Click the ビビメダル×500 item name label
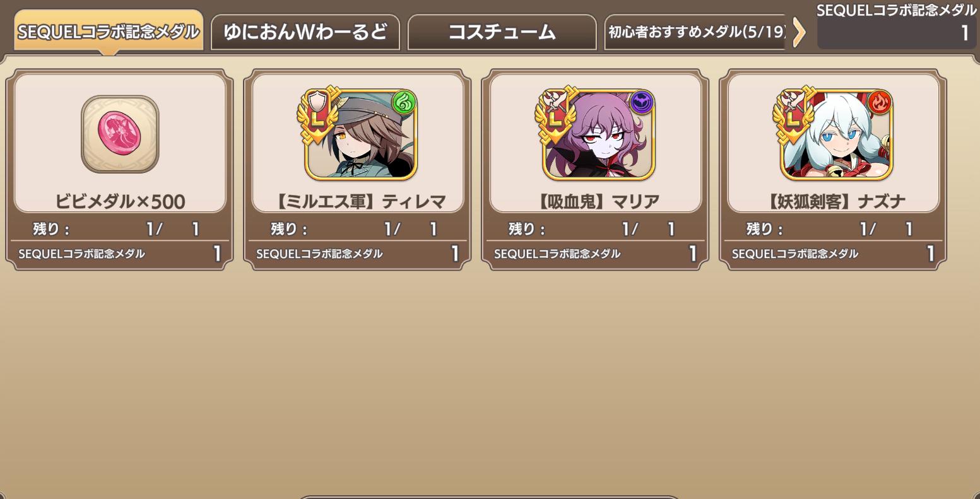Viewport: 980px width, 499px height. 120,202
